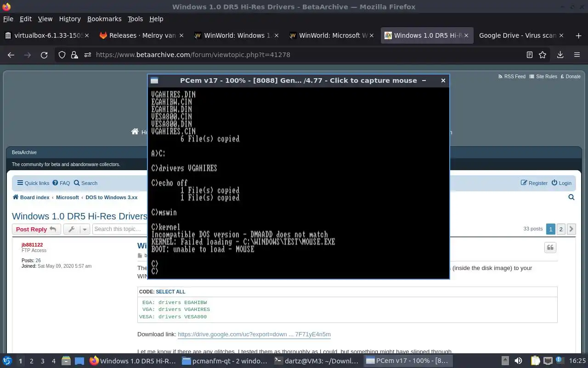
Task: Click inside the PCem emulator screen
Action: pyautogui.click(x=299, y=183)
